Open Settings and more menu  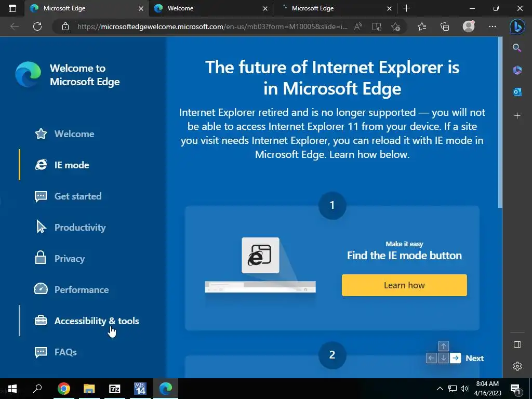tap(493, 26)
